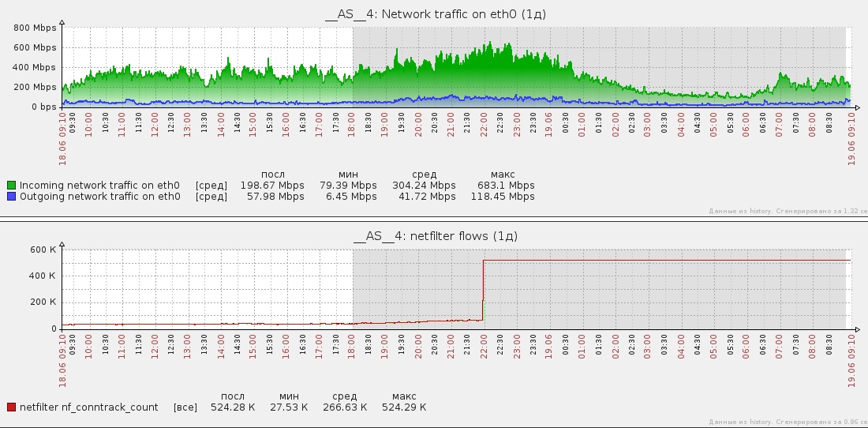Image resolution: width=868 pixels, height=428 pixels.
Task: Click the 'сред' column header in netfilter legend
Action: click(344, 396)
